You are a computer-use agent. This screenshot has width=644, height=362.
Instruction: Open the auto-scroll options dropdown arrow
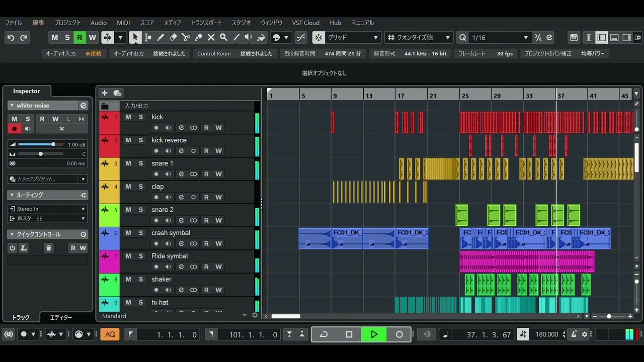[120, 38]
